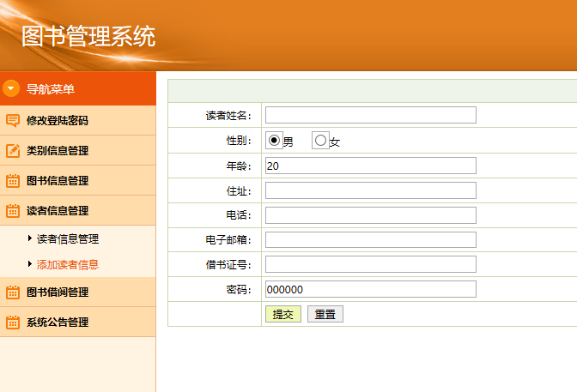Click the 性别: label
The height and width of the screenshot is (392, 577).
tap(239, 141)
